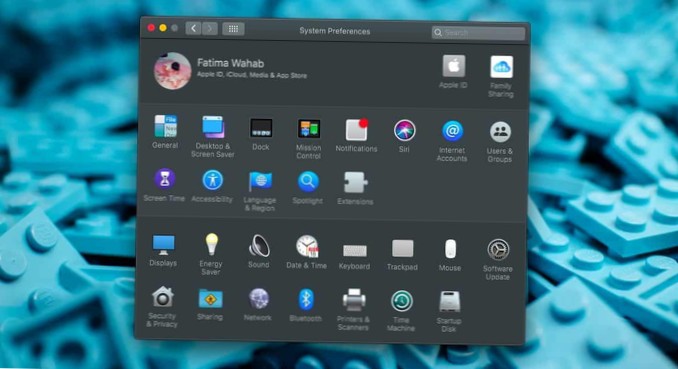678x369 pixels.
Task: Click the show all grid button
Action: coord(233,29)
